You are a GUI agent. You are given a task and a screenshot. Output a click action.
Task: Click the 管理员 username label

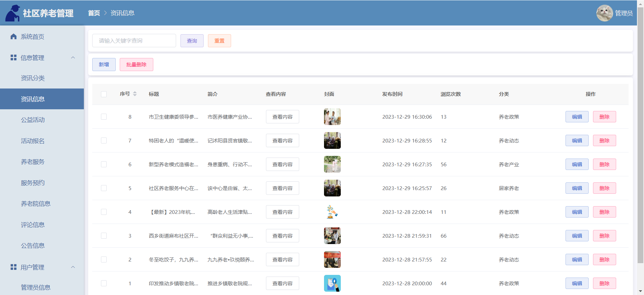point(624,13)
